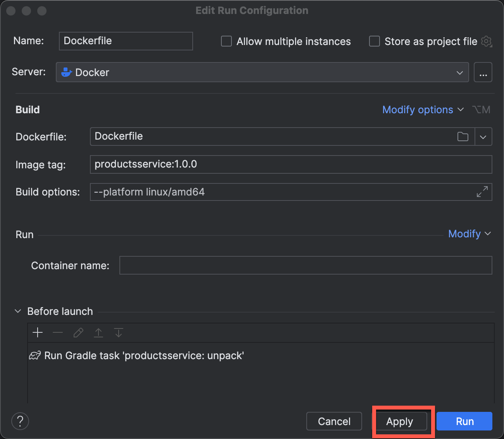Open server configuration with ellipsis button

click(483, 72)
